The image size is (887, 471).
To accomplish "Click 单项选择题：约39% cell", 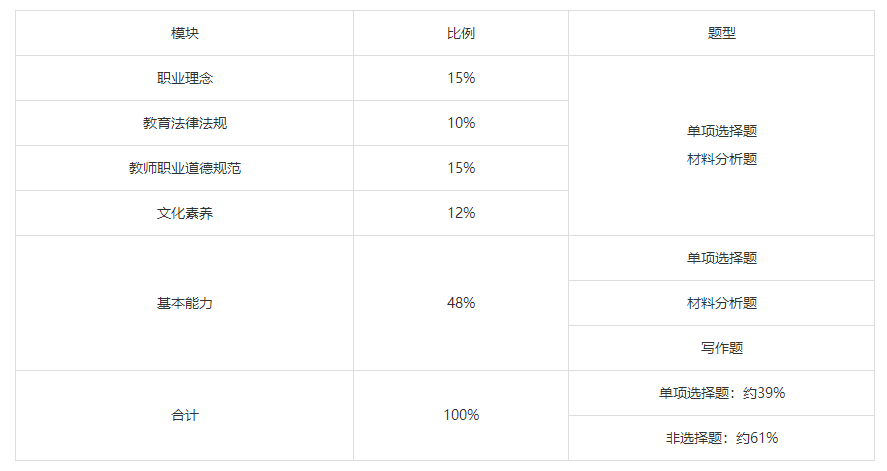I will (x=721, y=393).
